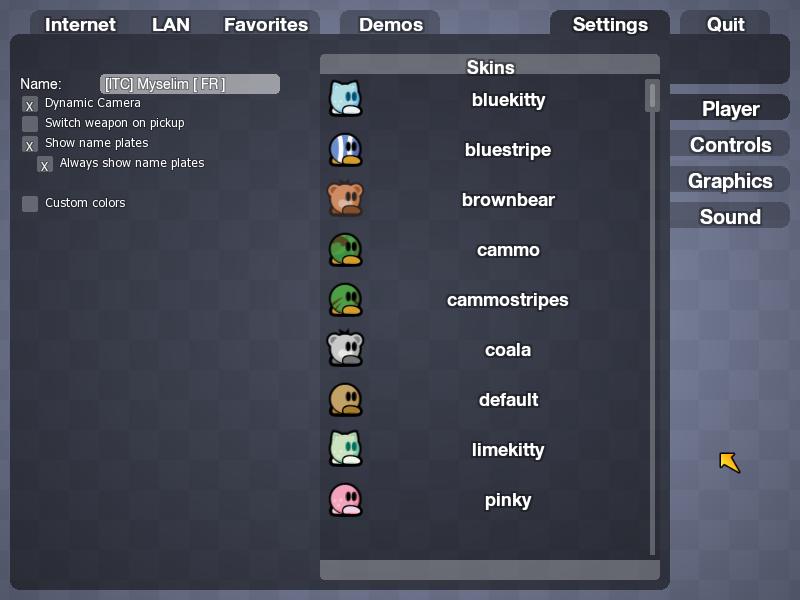
Task: Uncheck Always show name plates
Action: click(x=45, y=165)
